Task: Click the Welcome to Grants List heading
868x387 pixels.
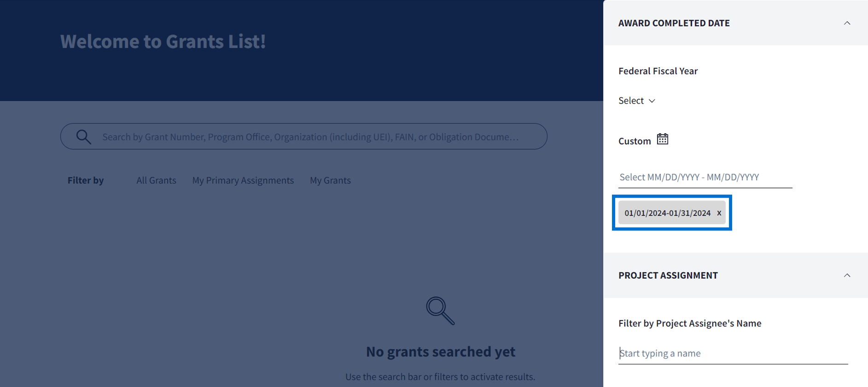Action: [x=163, y=41]
